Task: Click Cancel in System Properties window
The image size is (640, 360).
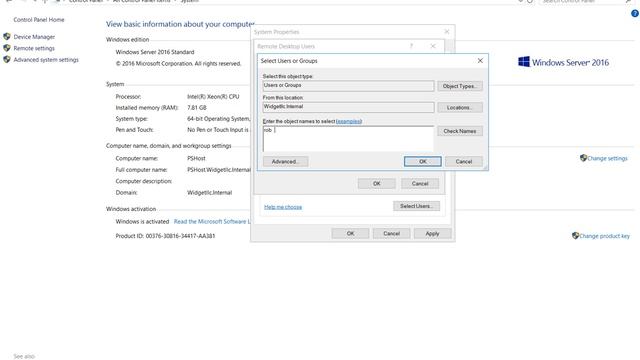Action: 391,233
